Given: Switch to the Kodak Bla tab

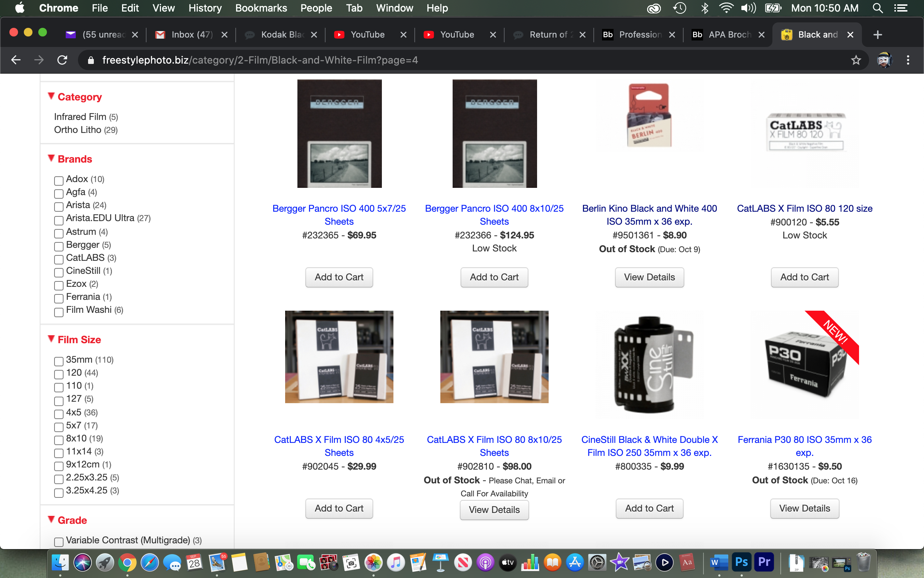Looking at the screenshot, I should (x=281, y=35).
